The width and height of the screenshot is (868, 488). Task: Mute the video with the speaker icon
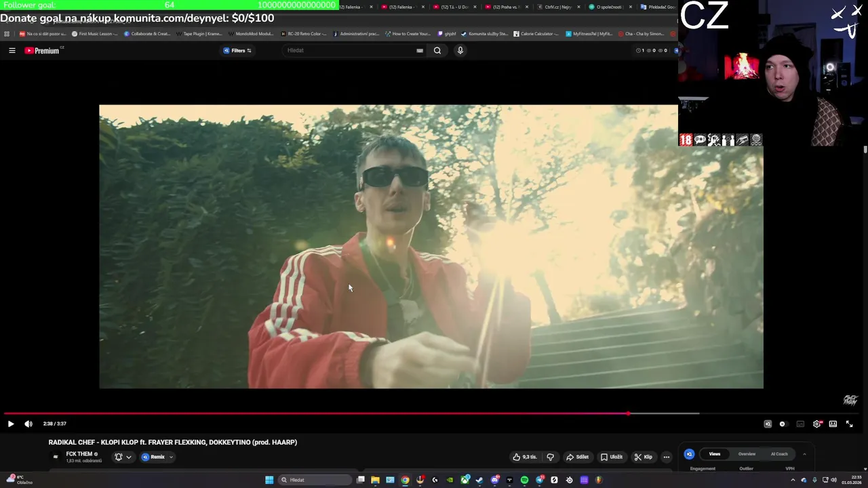tap(28, 424)
